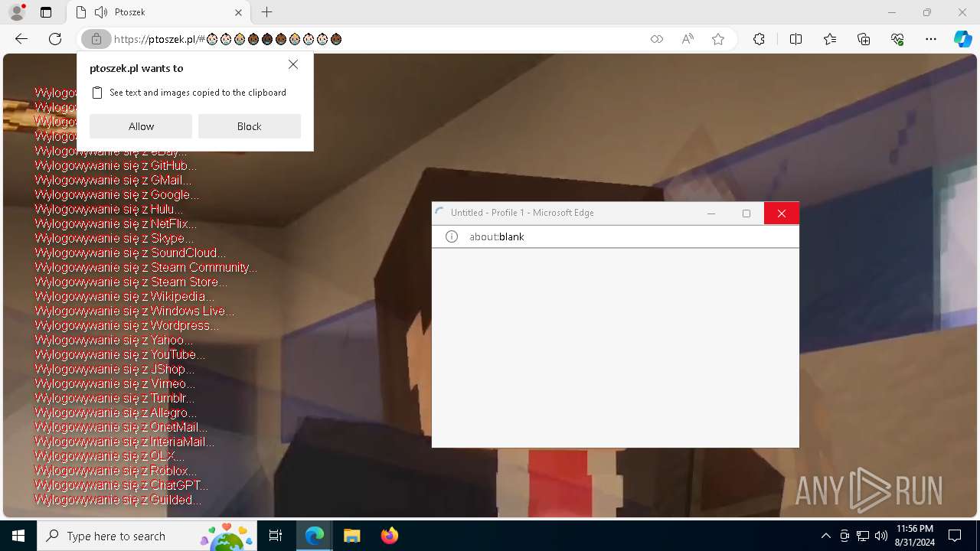Click 'Wylogowywanie się z Google...' text
Image resolution: width=980 pixels, height=551 pixels.
116,195
